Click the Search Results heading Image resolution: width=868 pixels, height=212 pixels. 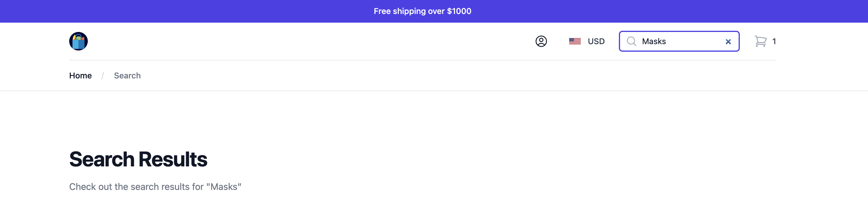tap(138, 159)
